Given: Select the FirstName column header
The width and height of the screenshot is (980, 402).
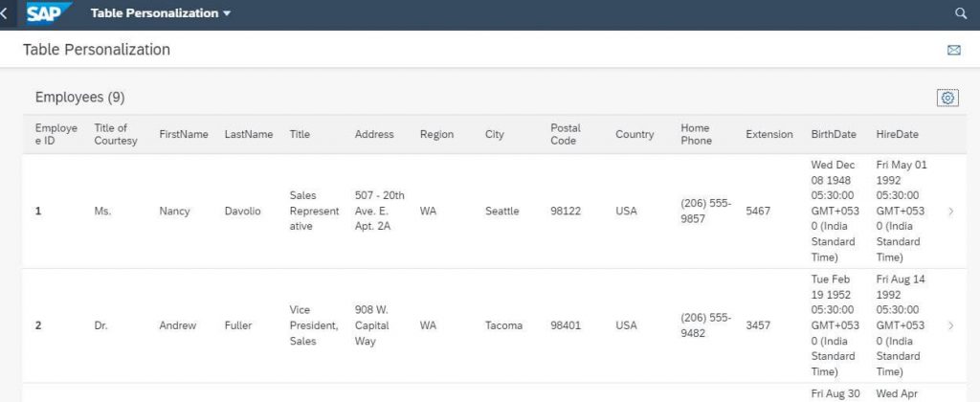Looking at the screenshot, I should 184,134.
